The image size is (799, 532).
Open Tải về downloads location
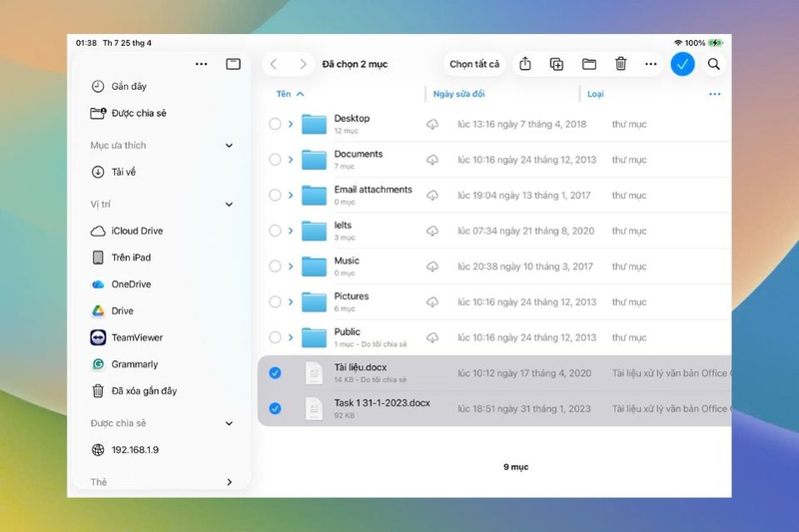coord(113,172)
